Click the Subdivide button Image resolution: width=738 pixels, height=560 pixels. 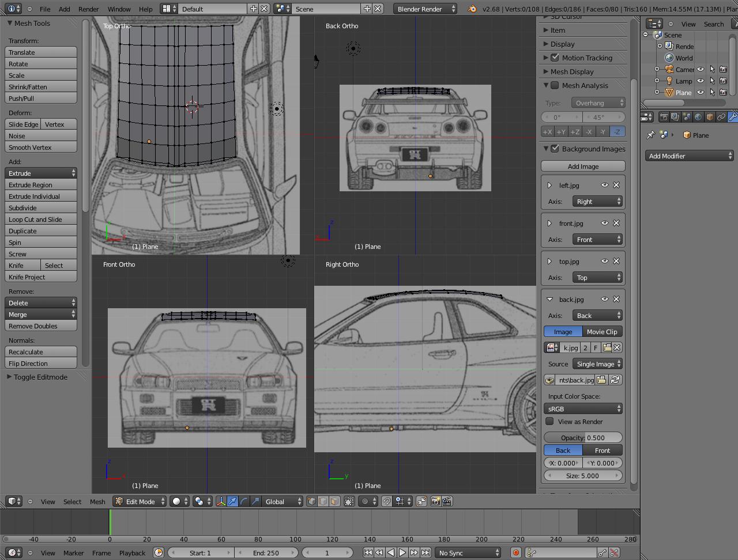click(41, 207)
